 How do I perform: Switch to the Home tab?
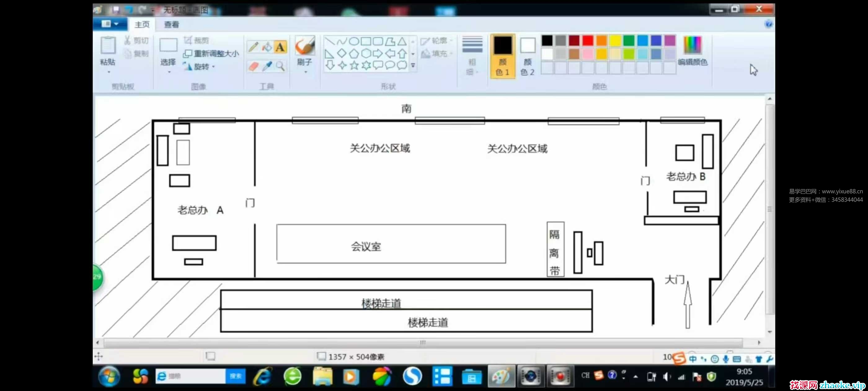[x=142, y=24]
